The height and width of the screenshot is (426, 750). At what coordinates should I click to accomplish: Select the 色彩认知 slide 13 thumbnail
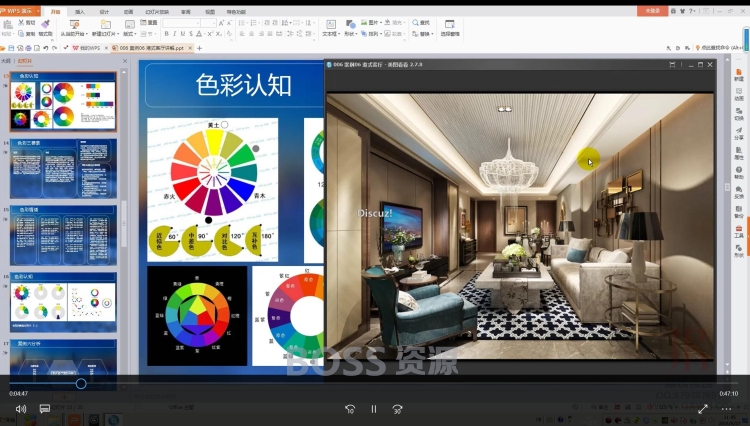tap(63, 101)
